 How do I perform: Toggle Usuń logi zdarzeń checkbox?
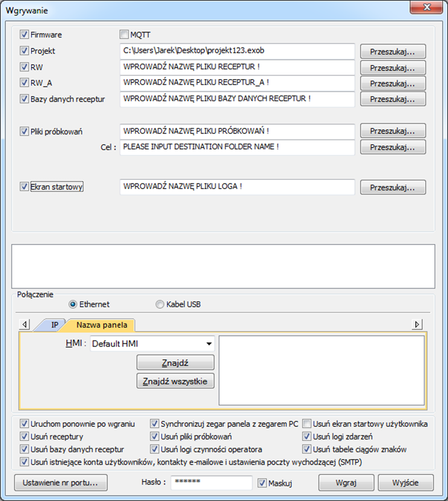pos(307,436)
